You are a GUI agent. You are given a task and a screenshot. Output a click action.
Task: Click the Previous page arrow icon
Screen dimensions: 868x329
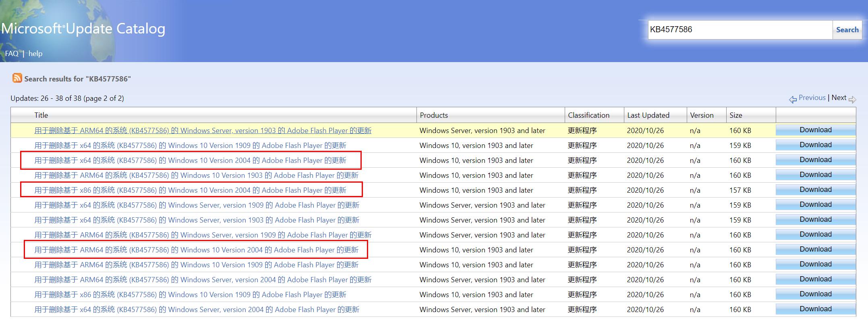[x=793, y=99]
